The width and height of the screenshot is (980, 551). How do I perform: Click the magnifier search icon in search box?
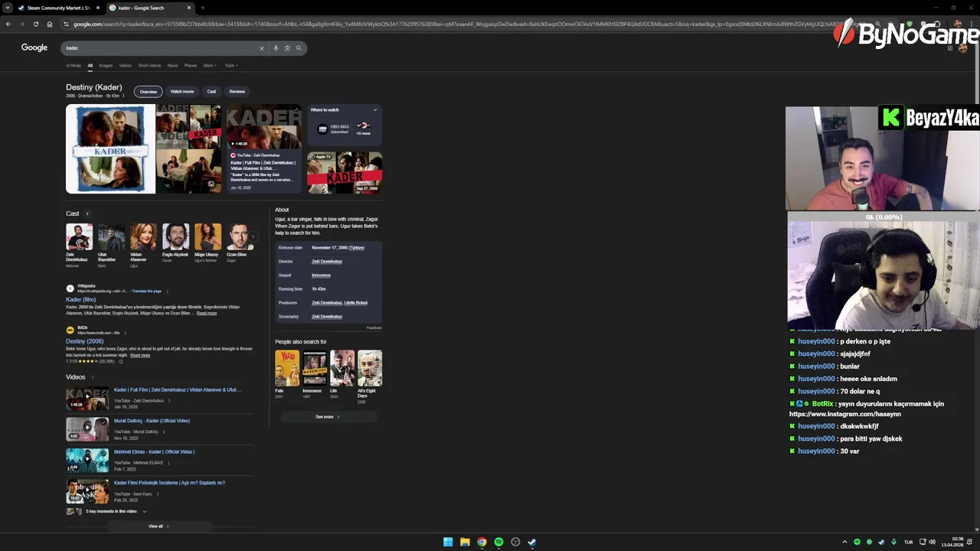click(x=299, y=48)
